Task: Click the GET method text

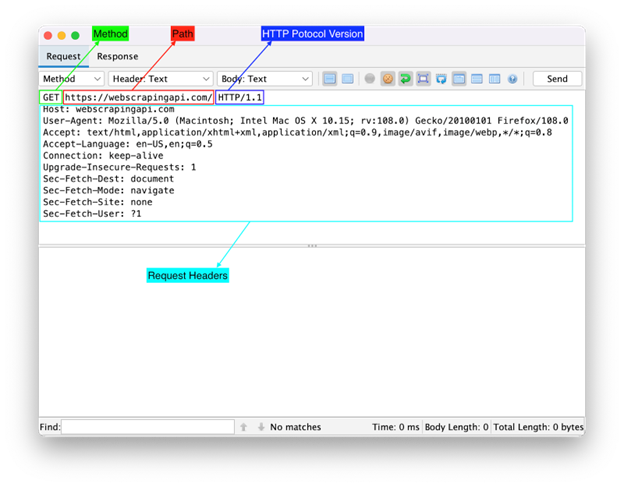Action: [51, 97]
